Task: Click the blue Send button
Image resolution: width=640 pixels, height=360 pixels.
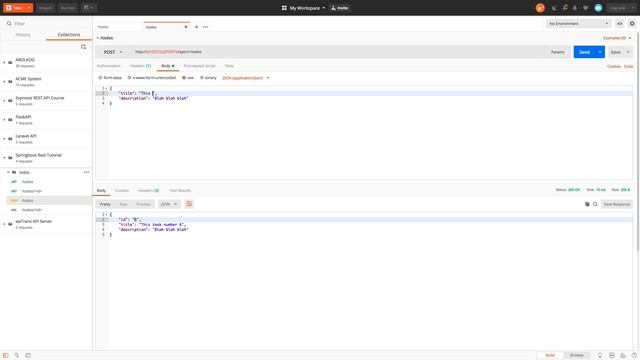Action: [584, 52]
